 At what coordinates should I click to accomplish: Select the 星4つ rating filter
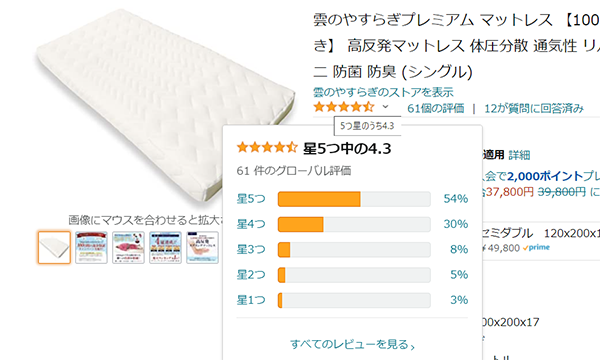(251, 224)
